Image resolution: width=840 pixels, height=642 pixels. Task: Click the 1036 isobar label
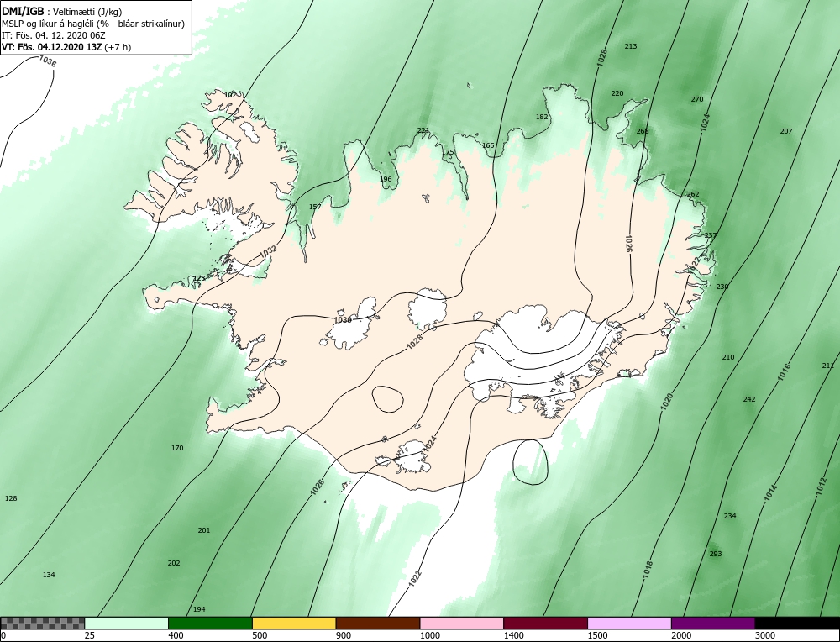point(48,61)
